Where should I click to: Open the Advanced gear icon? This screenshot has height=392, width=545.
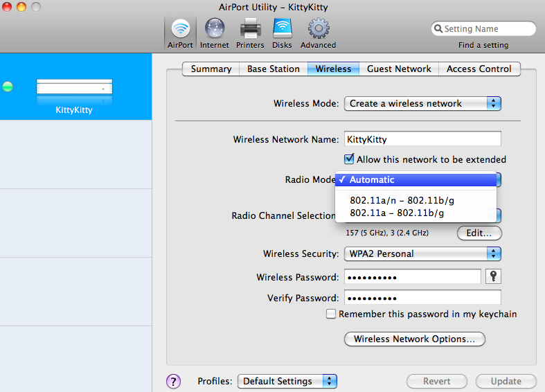click(x=318, y=33)
